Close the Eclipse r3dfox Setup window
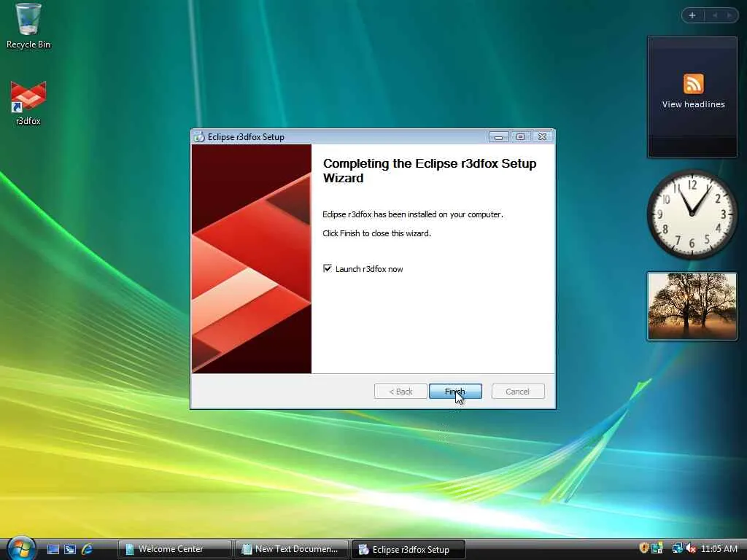Screen dimensions: 747x560 click(x=542, y=137)
